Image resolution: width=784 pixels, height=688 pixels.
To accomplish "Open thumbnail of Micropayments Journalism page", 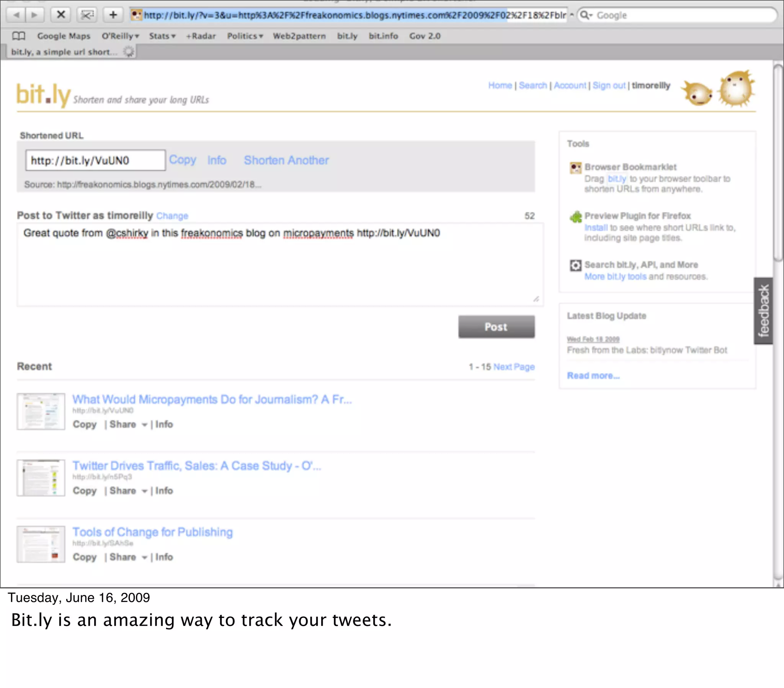I will (41, 411).
